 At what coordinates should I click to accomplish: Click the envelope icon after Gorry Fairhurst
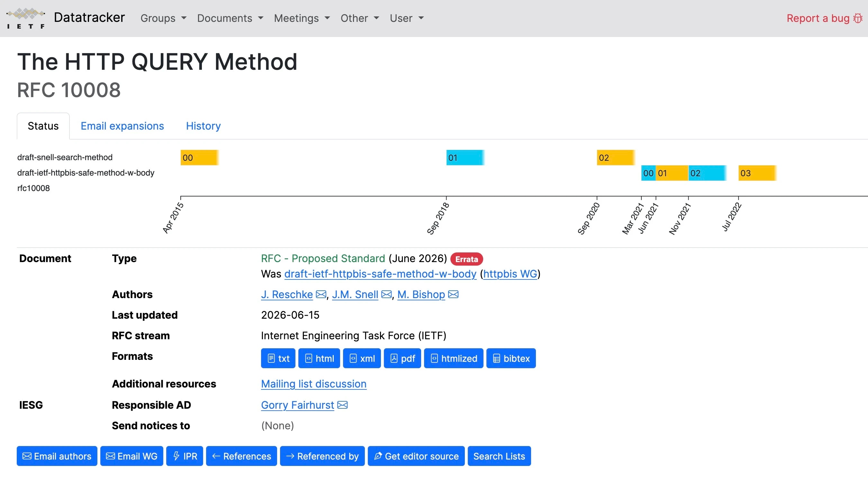[x=342, y=405]
